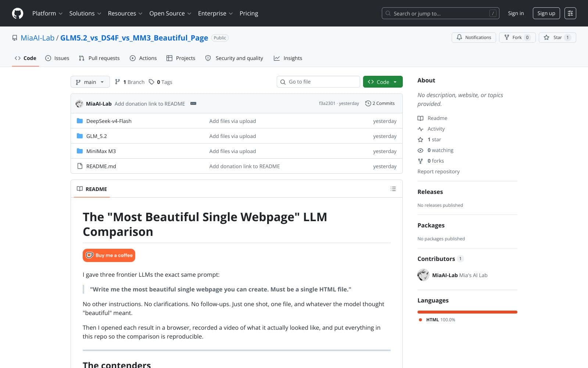Visit the Pricing page
Image resolution: width=588 pixels, height=368 pixels.
coord(249,13)
